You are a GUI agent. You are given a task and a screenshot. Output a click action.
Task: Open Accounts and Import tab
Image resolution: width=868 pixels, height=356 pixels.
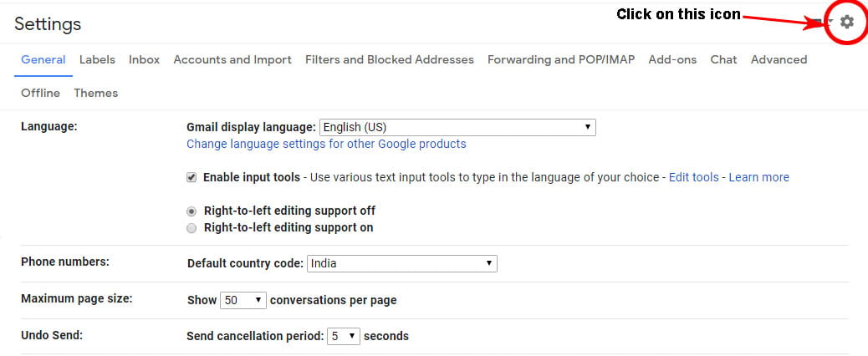(232, 59)
